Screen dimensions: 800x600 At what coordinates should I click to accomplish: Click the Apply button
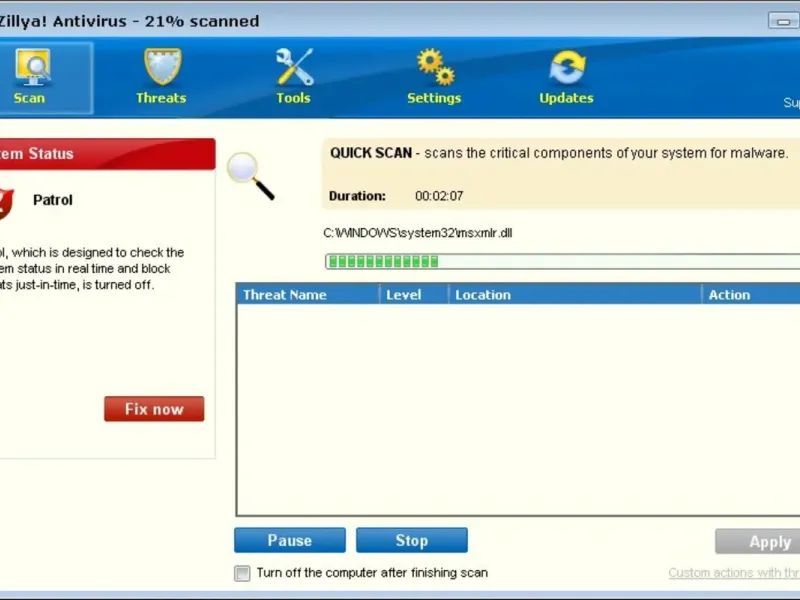758,541
